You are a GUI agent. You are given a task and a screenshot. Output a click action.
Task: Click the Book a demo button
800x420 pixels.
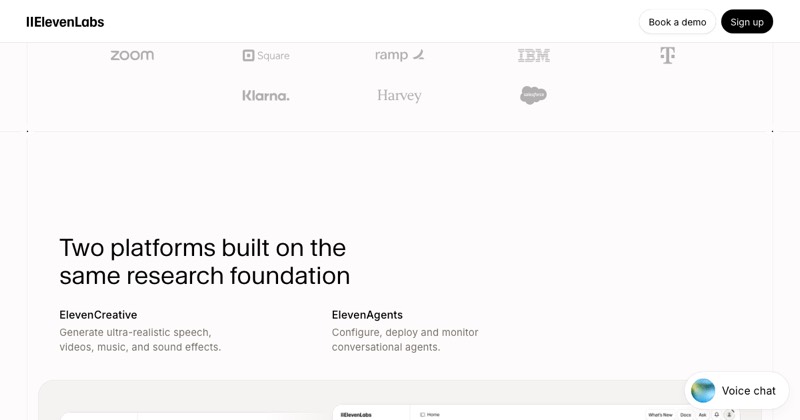[677, 22]
